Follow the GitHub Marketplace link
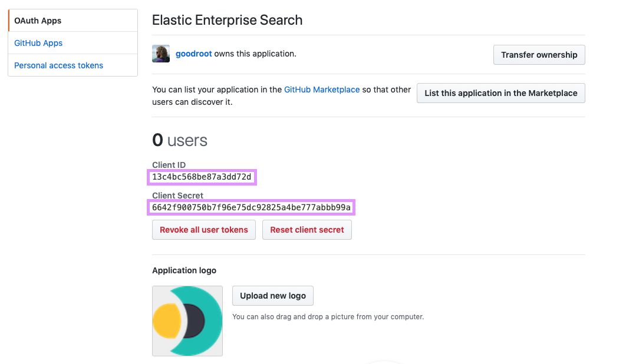The width and height of the screenshot is (626, 364). [x=322, y=90]
